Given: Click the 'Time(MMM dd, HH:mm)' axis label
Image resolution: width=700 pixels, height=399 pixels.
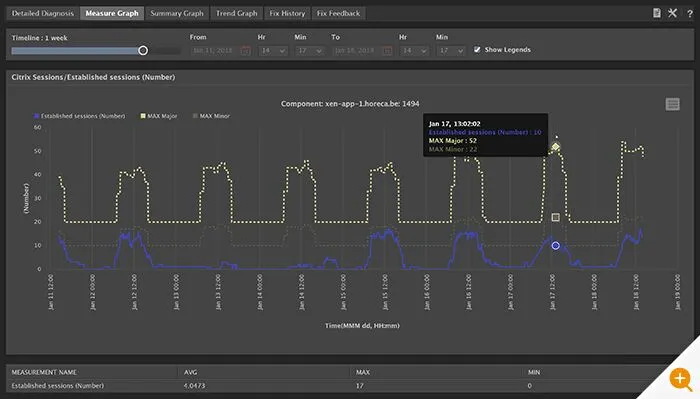Looking at the screenshot, I should [362, 326].
